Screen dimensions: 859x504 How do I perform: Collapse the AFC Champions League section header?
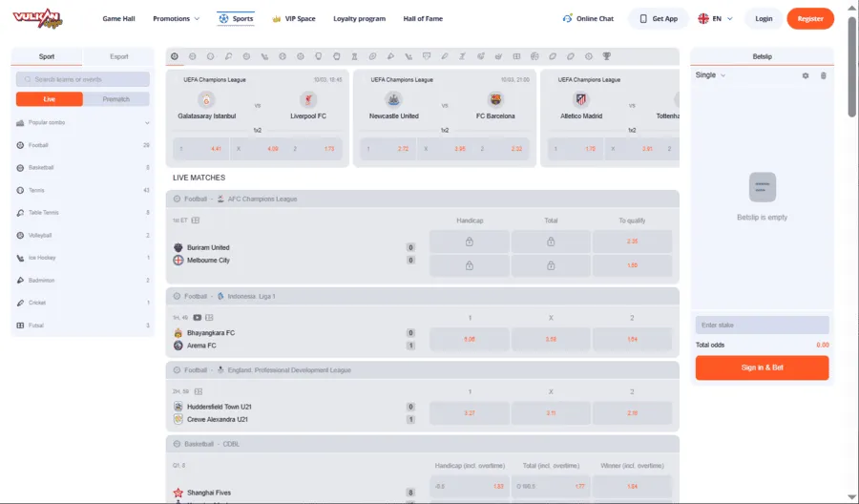423,199
